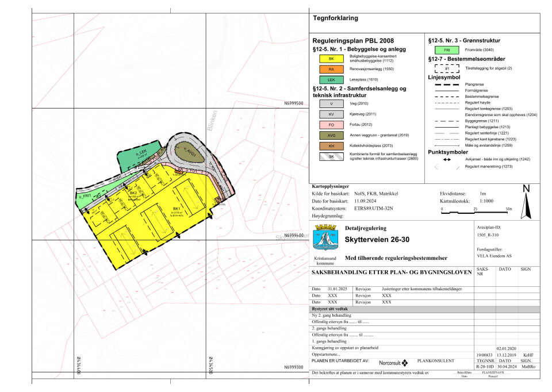Click the 'Friområde (3040)' legend text
This screenshot has width=552, height=392.
pos(479,50)
